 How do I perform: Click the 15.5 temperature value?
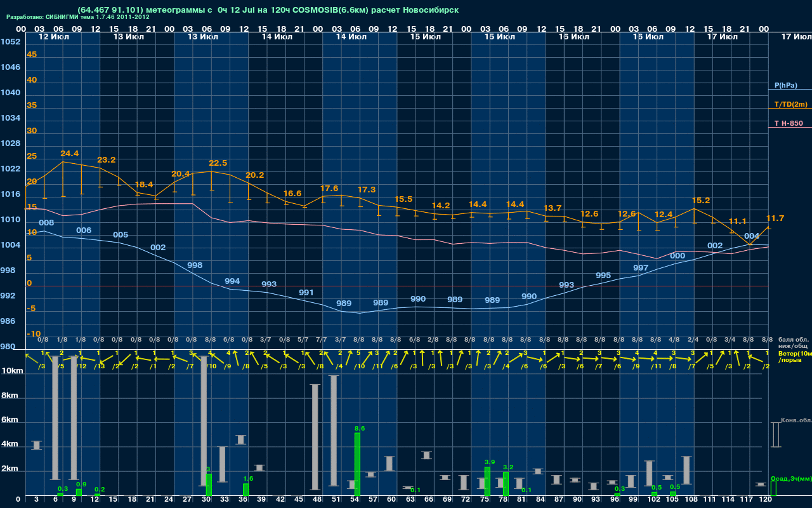click(403, 199)
